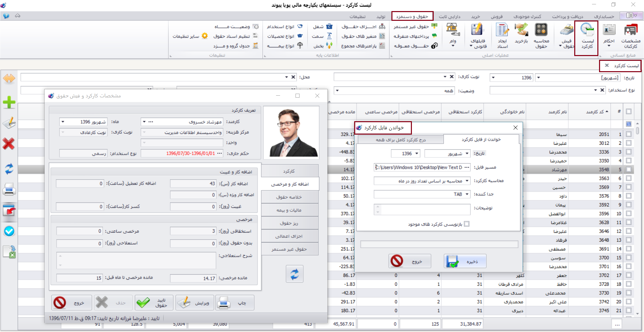Click green plus add icon in sidebar
The image size is (644, 332).
tap(9, 102)
